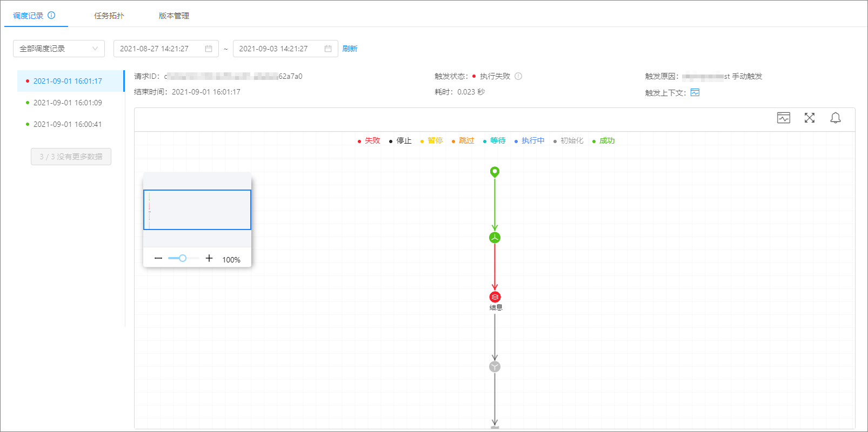This screenshot has height=432, width=868.
Task: Open the end date picker 2021-09-03
Action: coord(285,49)
